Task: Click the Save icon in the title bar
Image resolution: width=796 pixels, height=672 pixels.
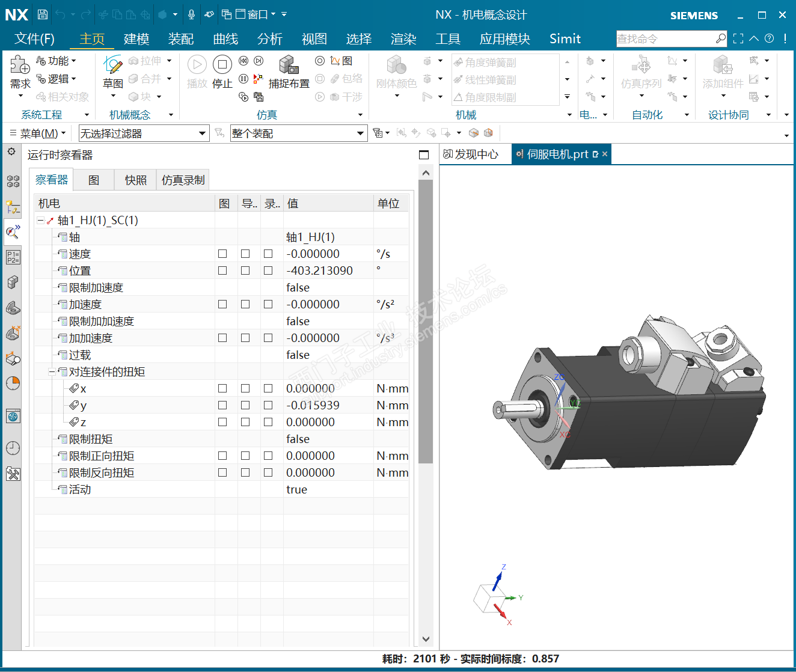Action: click(x=42, y=14)
